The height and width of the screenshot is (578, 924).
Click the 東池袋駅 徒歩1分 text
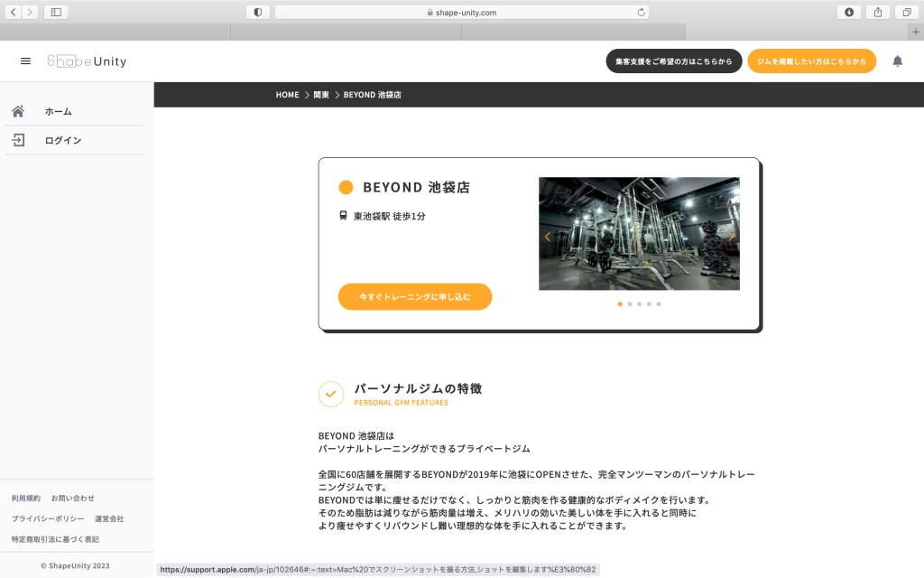coord(389,216)
